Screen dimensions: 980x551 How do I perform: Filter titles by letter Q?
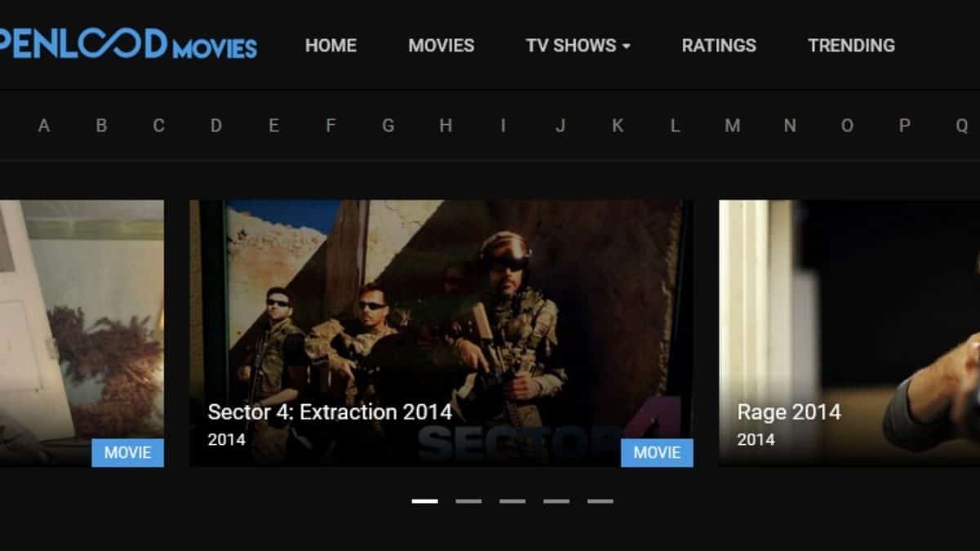coord(962,126)
